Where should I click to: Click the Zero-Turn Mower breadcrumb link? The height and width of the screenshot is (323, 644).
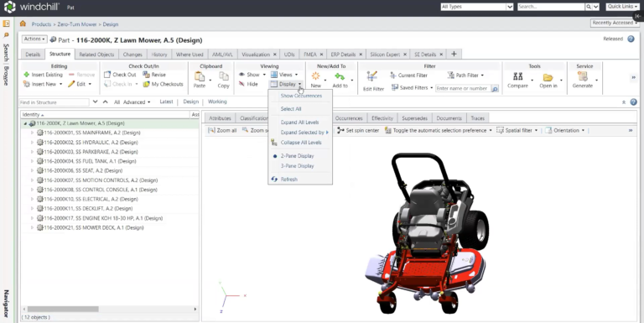tap(77, 24)
